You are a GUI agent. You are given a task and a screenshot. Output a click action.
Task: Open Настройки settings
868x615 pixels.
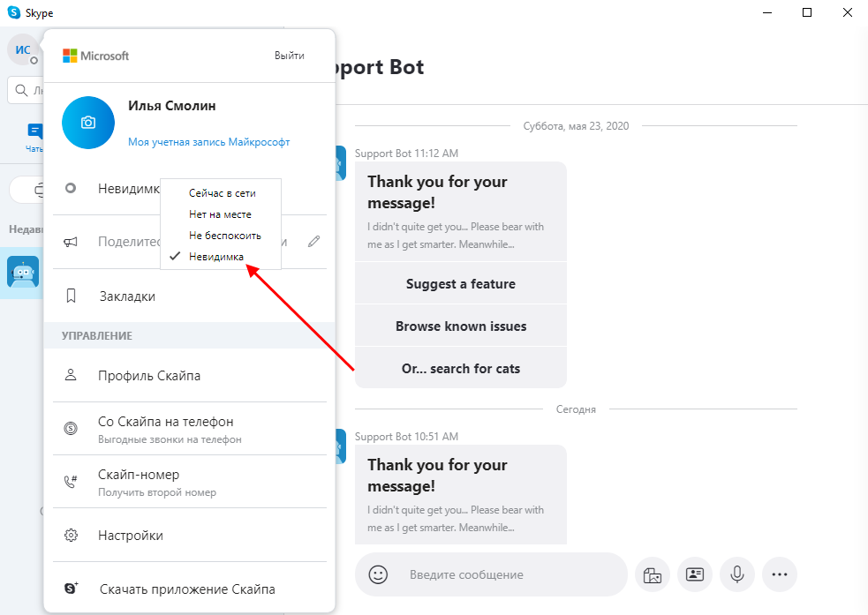pyautogui.click(x=130, y=536)
